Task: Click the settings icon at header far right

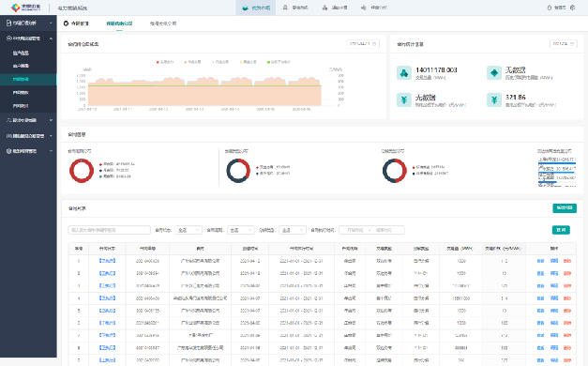Action: pos(572,8)
